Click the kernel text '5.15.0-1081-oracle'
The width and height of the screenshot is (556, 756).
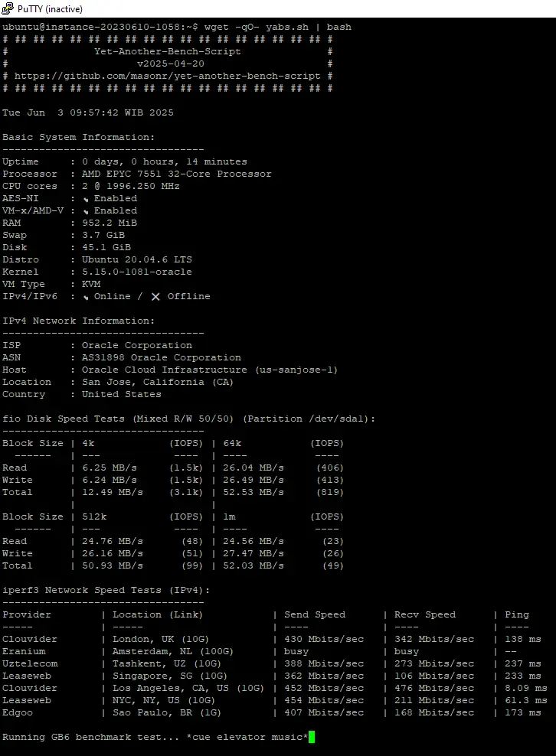(137, 272)
